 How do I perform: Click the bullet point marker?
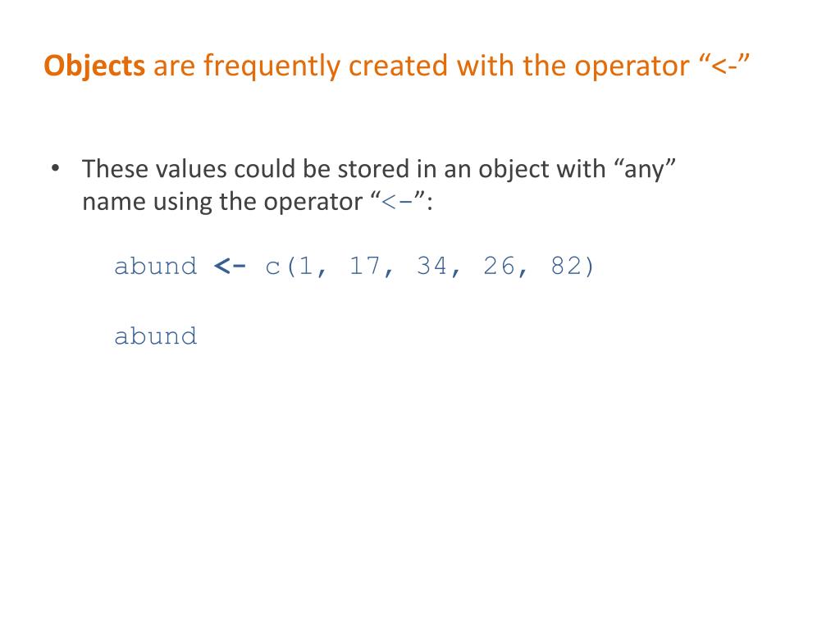(x=55, y=169)
